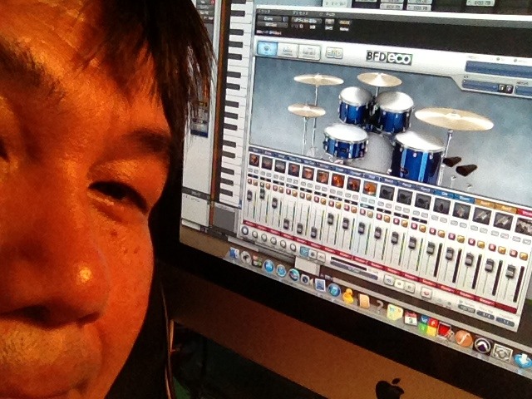Solo the last mixer channel on the right
532x399 pixels.
[x=523, y=257]
